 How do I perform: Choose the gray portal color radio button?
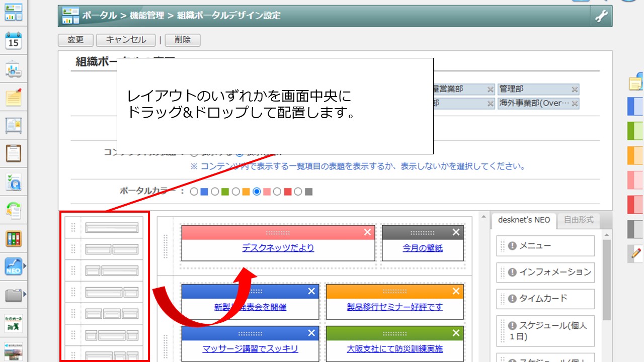point(298,192)
